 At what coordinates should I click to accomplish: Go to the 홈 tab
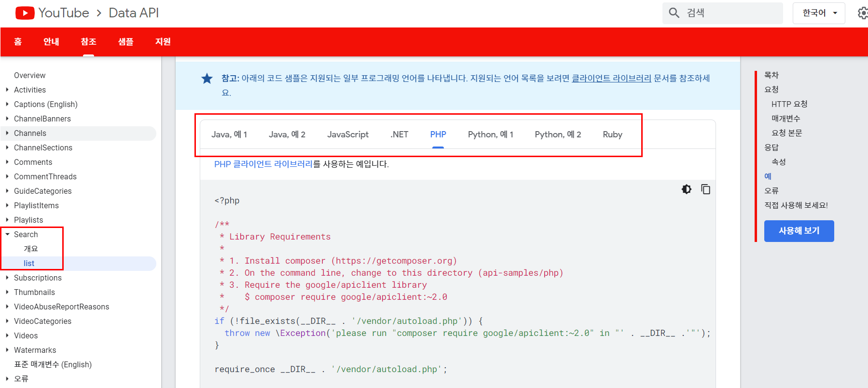(18, 42)
